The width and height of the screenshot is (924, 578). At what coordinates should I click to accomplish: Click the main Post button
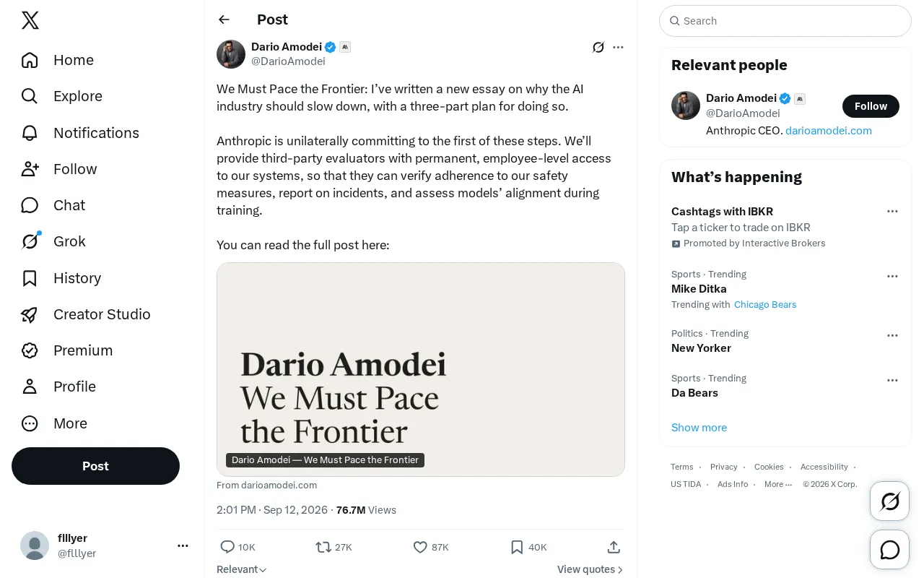95,466
